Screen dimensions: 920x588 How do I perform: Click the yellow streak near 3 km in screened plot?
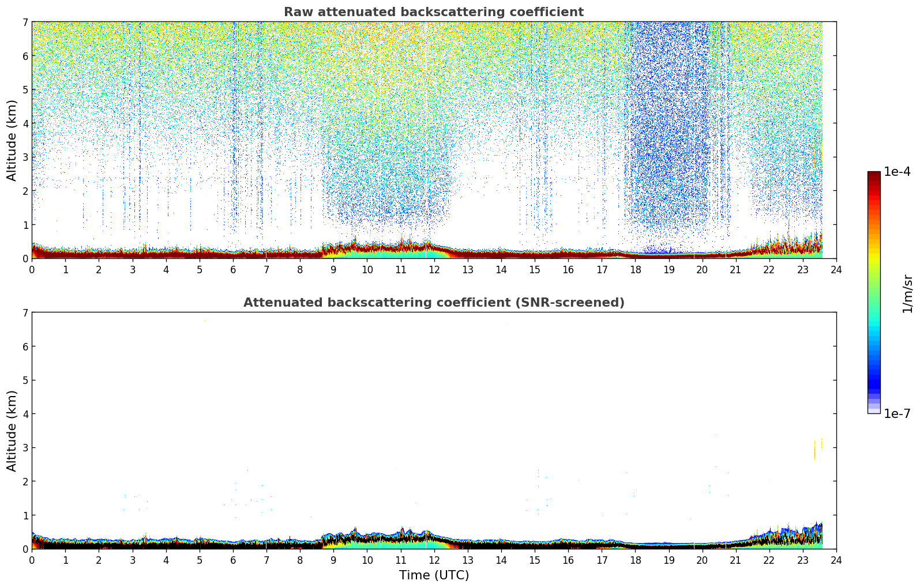pos(815,450)
